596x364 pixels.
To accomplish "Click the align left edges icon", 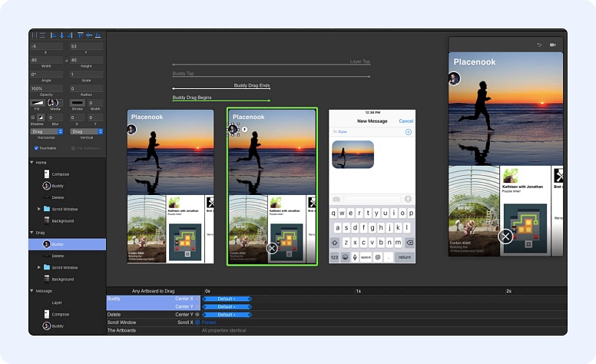I will (53, 35).
